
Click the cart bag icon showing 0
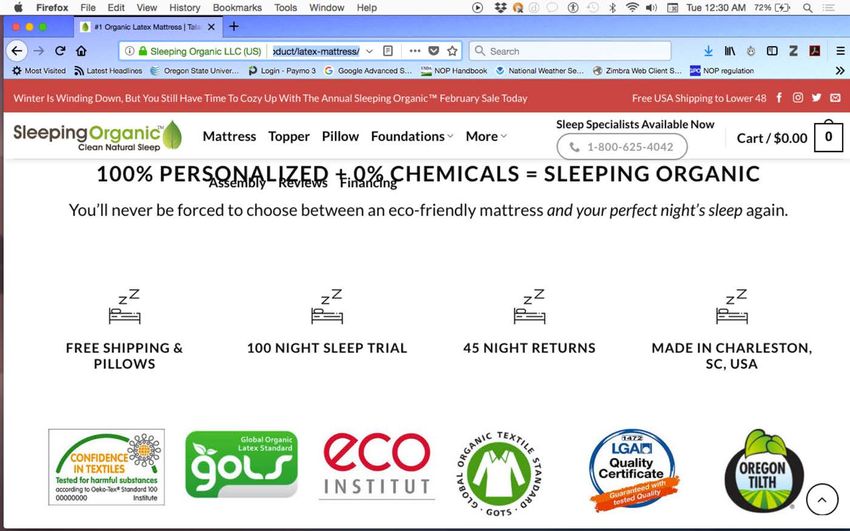(x=828, y=136)
